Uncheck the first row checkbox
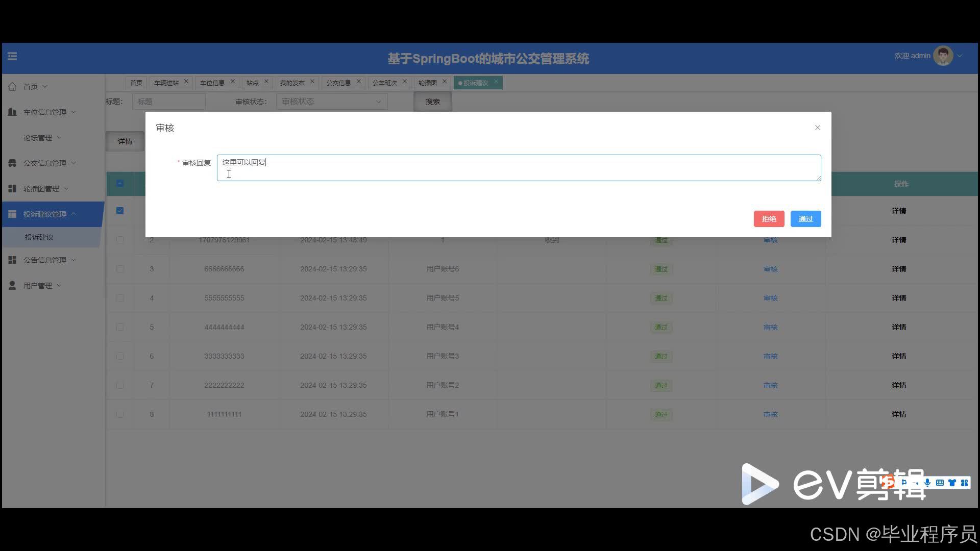980x551 pixels. [120, 211]
